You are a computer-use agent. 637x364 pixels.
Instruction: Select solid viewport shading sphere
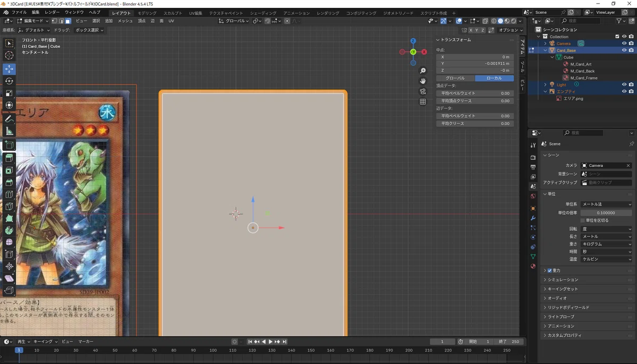500,21
